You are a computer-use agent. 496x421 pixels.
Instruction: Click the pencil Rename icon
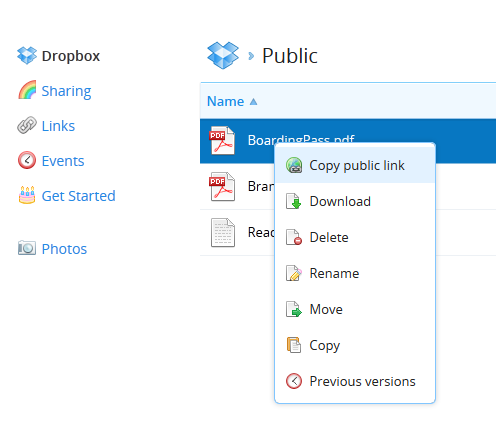click(294, 273)
